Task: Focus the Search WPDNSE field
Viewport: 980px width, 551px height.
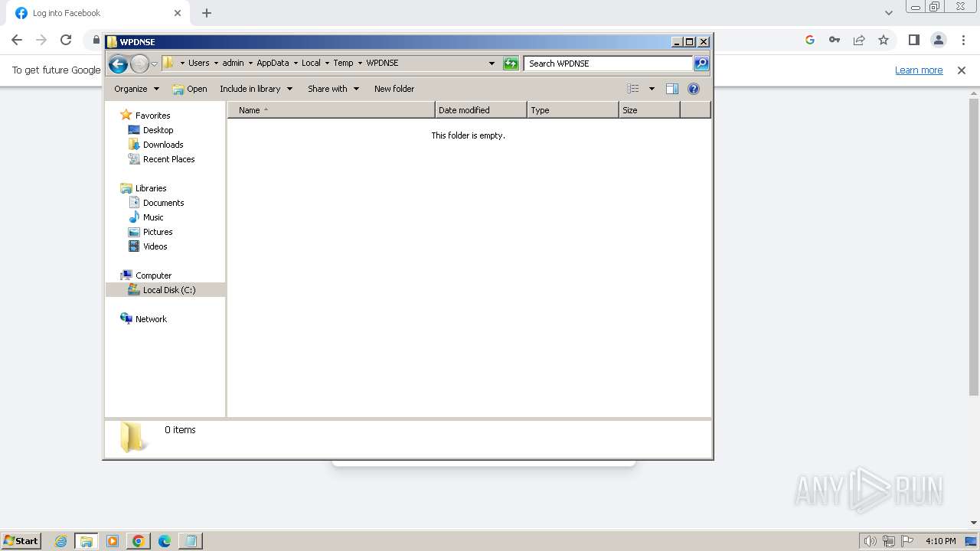Action: tap(608, 64)
